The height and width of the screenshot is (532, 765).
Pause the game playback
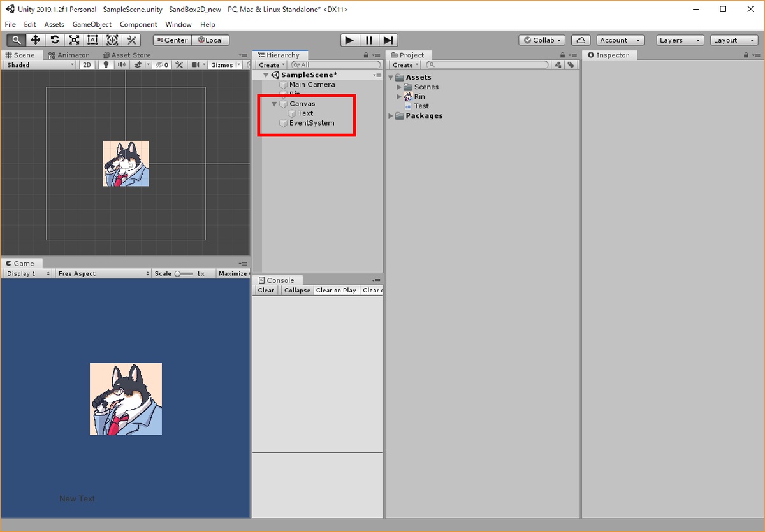tap(369, 40)
